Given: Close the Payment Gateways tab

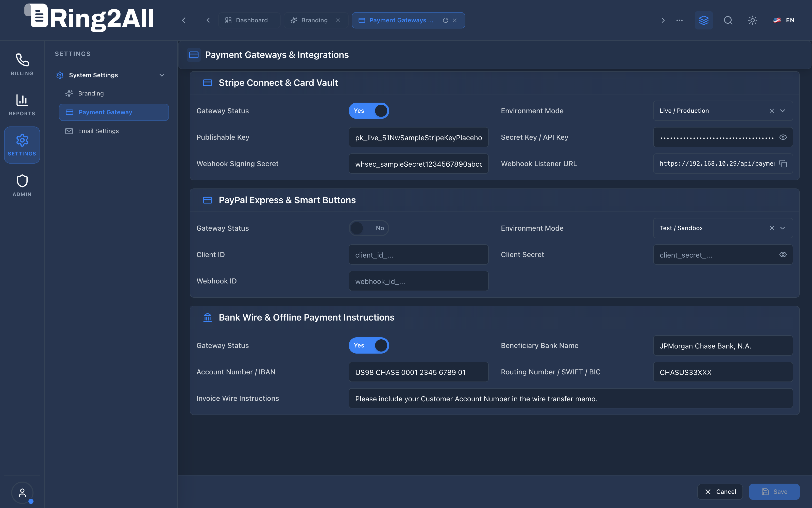Looking at the screenshot, I should [x=455, y=20].
